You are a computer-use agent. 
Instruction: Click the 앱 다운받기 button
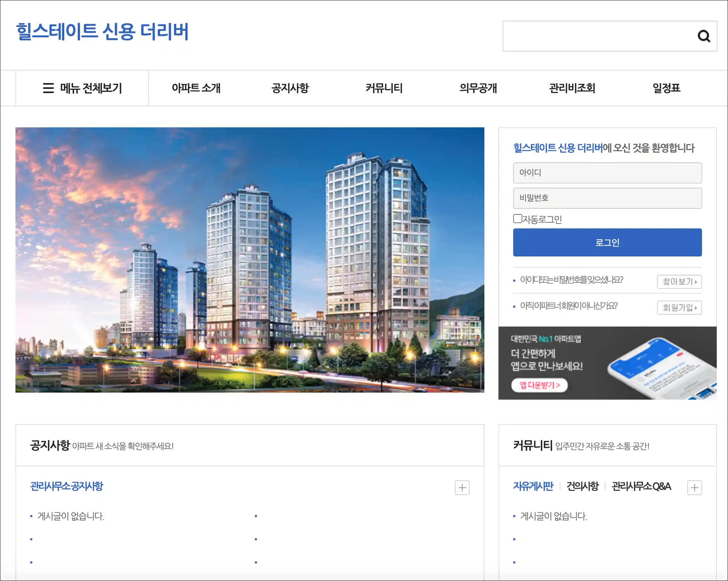tap(539, 385)
